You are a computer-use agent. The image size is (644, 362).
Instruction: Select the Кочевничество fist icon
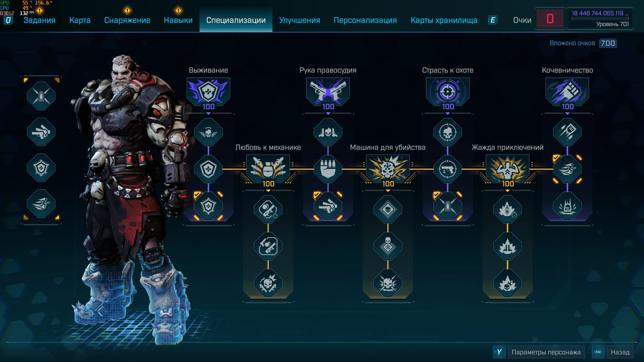coord(567,92)
